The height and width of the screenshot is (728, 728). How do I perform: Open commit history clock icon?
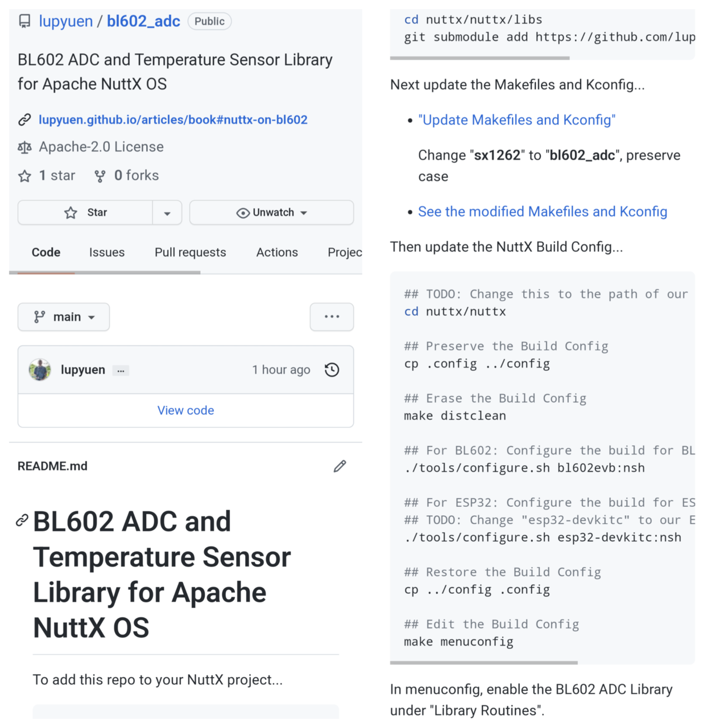[x=332, y=370]
